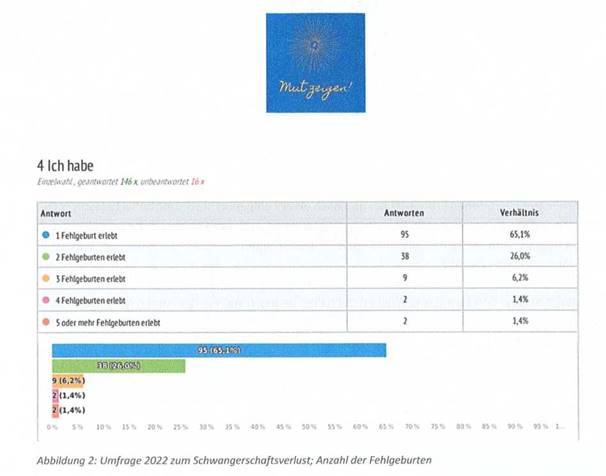The width and height of the screenshot is (606, 476).
Task: Click the green dot beside "2 Fehlgeburten erlebt"
Action: tap(47, 255)
